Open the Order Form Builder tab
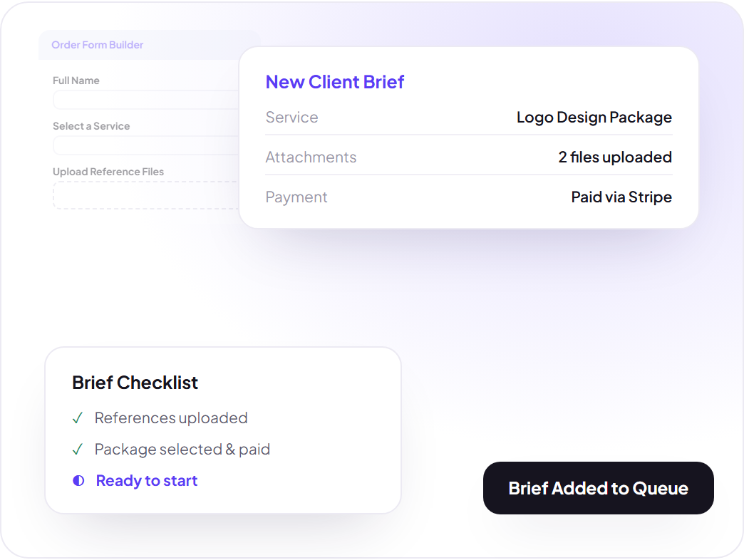 pos(97,45)
